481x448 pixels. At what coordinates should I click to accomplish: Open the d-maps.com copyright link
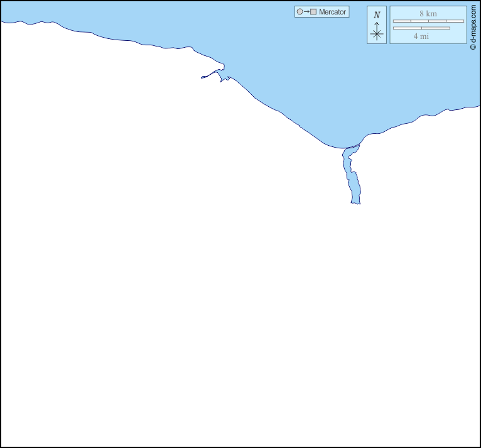[473, 25]
